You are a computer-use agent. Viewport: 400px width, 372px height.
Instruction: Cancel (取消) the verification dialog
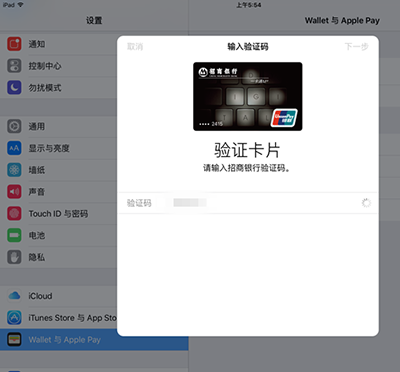(135, 47)
